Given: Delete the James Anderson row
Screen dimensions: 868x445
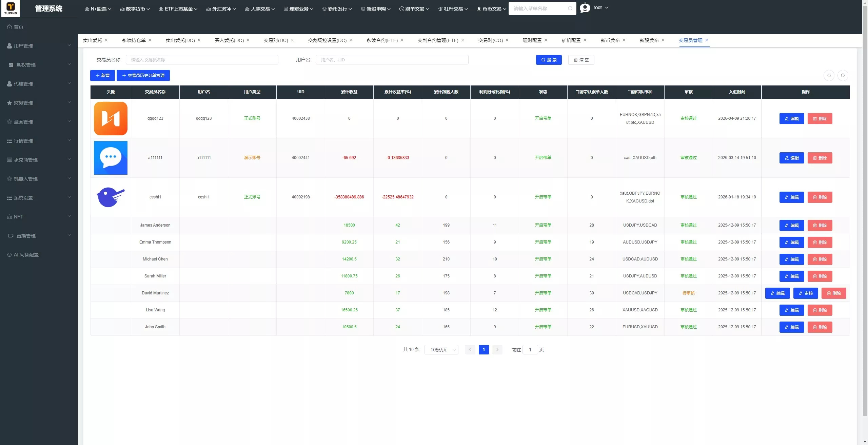Looking at the screenshot, I should coord(820,225).
